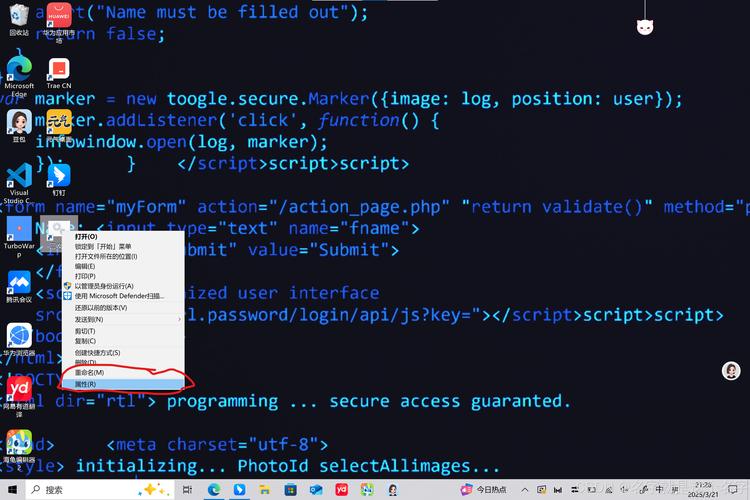Screen dimensions: 750x500
Task: Open the Windows Start button
Action: [x=10, y=490]
